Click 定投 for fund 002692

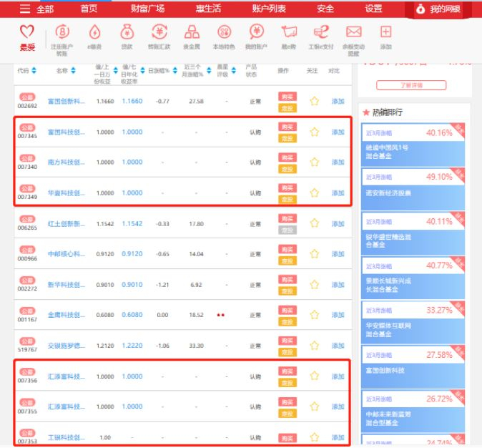(287, 108)
